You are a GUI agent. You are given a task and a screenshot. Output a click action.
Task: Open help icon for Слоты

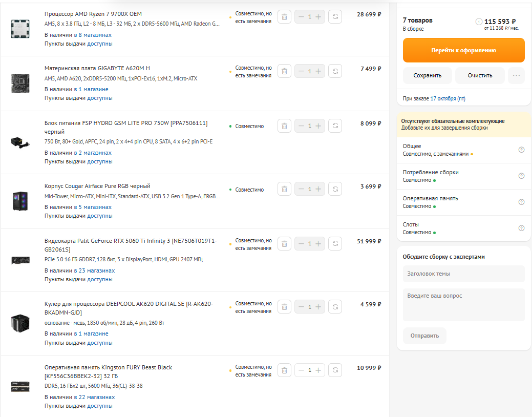[x=521, y=228]
